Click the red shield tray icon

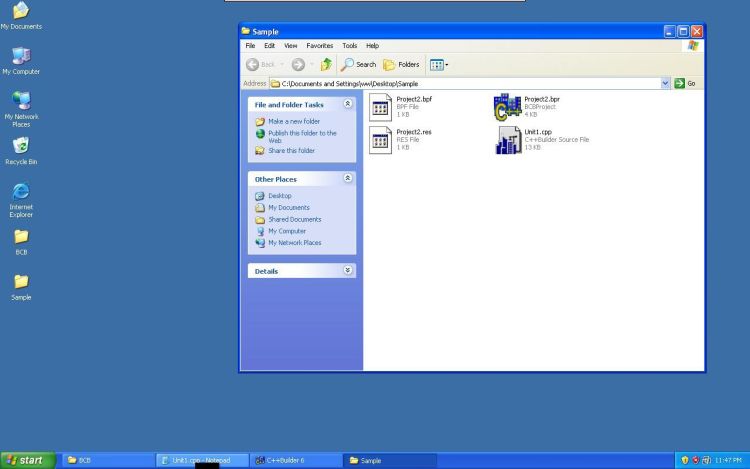pyautogui.click(x=695, y=460)
